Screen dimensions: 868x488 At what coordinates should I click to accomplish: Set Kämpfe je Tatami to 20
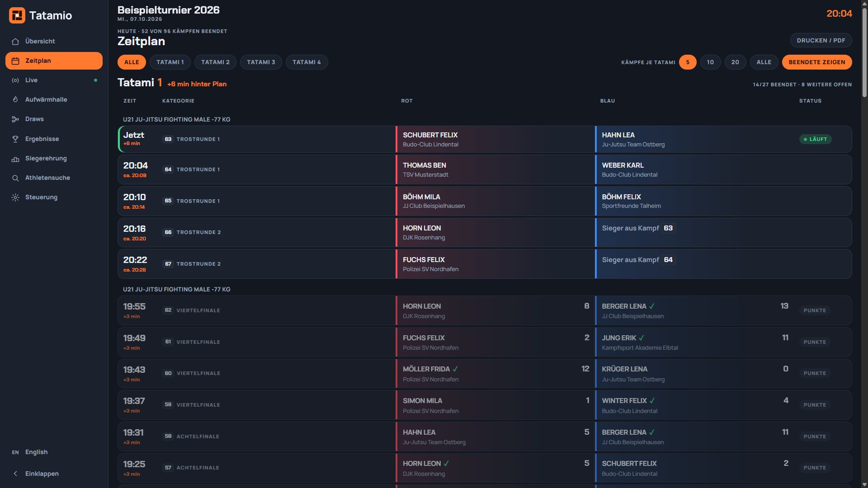point(735,62)
